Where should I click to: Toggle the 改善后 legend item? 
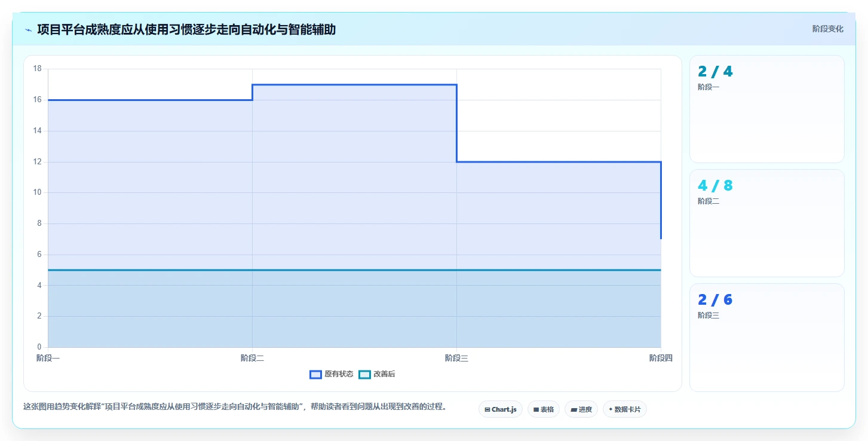pyautogui.click(x=376, y=374)
